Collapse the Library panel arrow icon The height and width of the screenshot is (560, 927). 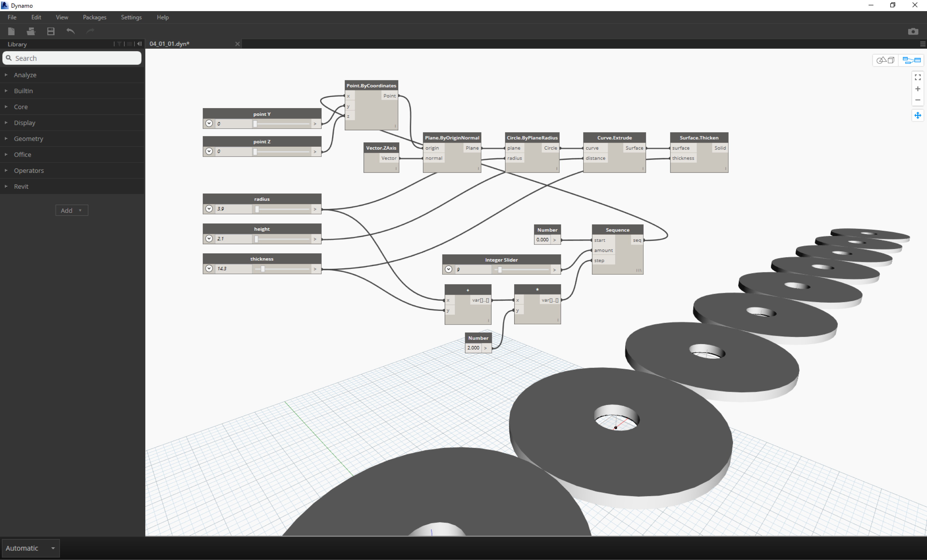tap(140, 44)
